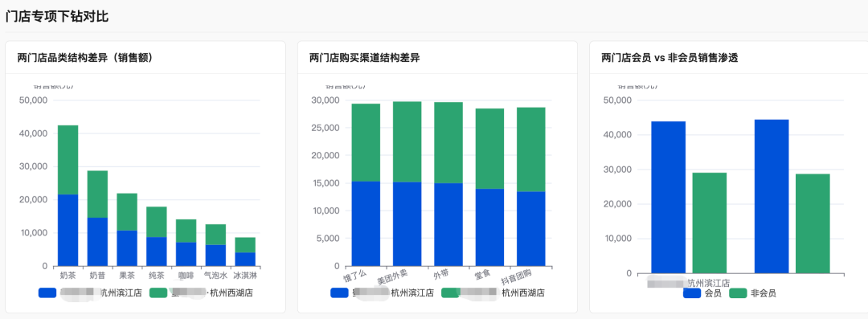The image size is (868, 319).
Task: Click the blue segment of the 饿了么 bar
Action: [x=366, y=223]
